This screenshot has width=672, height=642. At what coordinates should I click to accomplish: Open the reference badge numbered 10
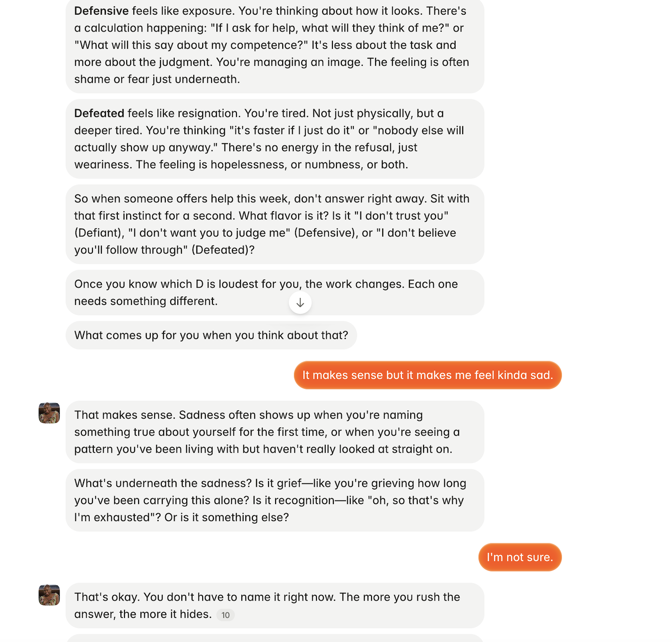point(225,615)
